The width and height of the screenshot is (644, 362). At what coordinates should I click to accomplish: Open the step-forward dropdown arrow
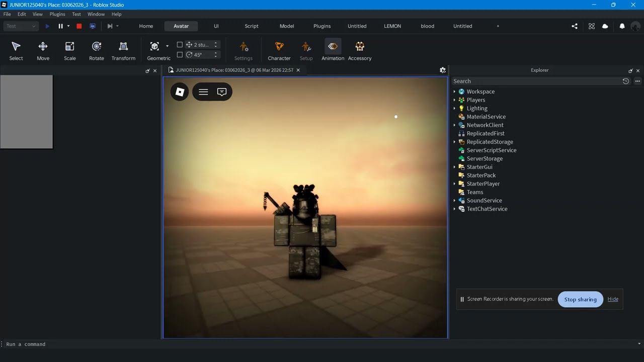[117, 26]
